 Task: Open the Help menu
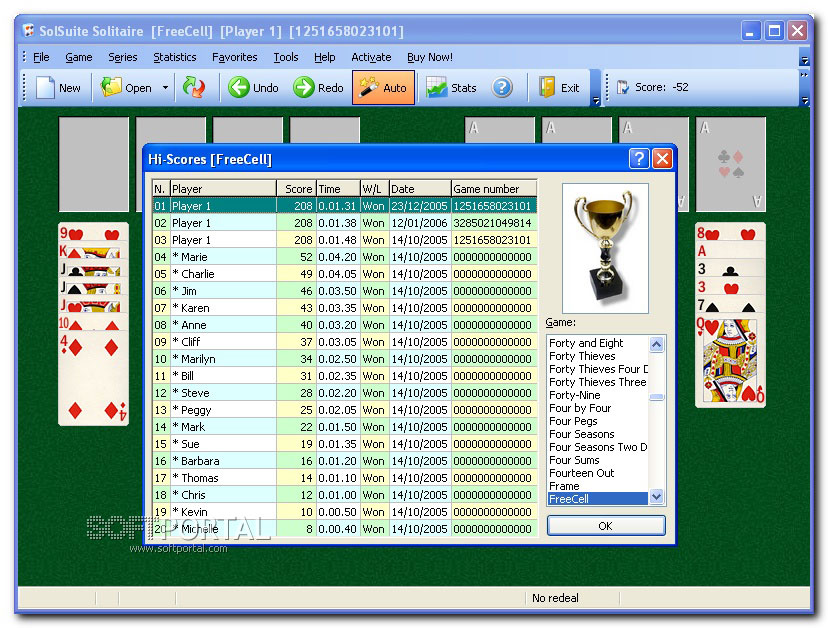[x=325, y=57]
